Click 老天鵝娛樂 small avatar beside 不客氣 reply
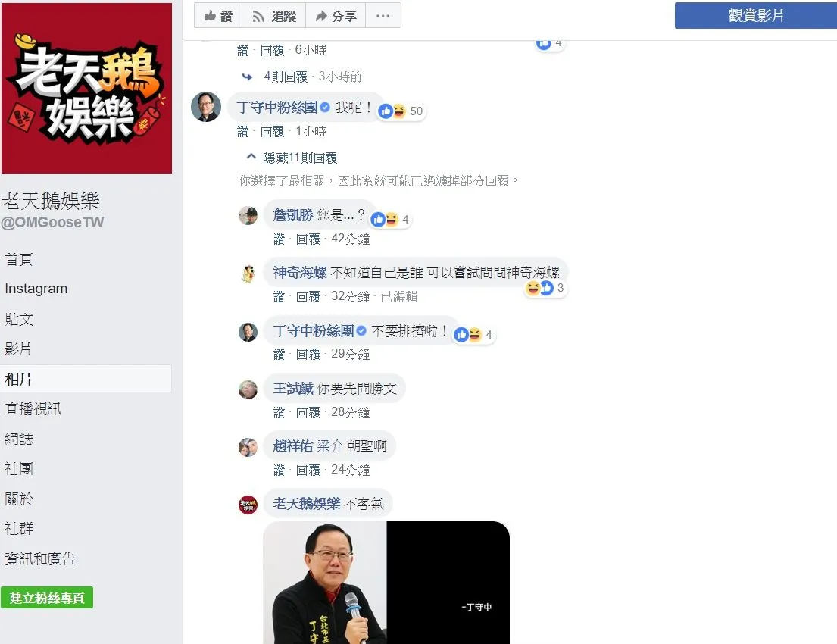The height and width of the screenshot is (644, 837). [248, 504]
